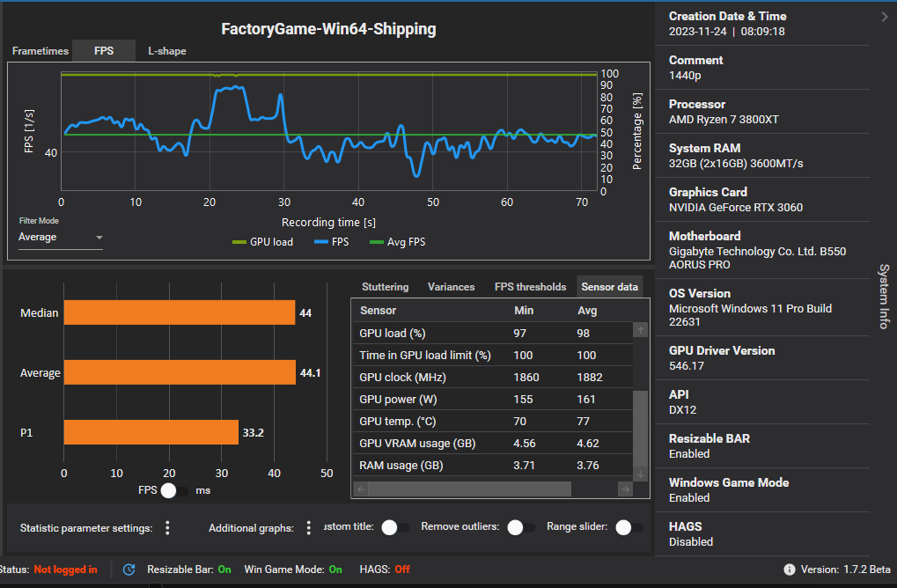Image resolution: width=897 pixels, height=588 pixels.
Task: Toggle the Custom title switch
Action: (x=395, y=527)
